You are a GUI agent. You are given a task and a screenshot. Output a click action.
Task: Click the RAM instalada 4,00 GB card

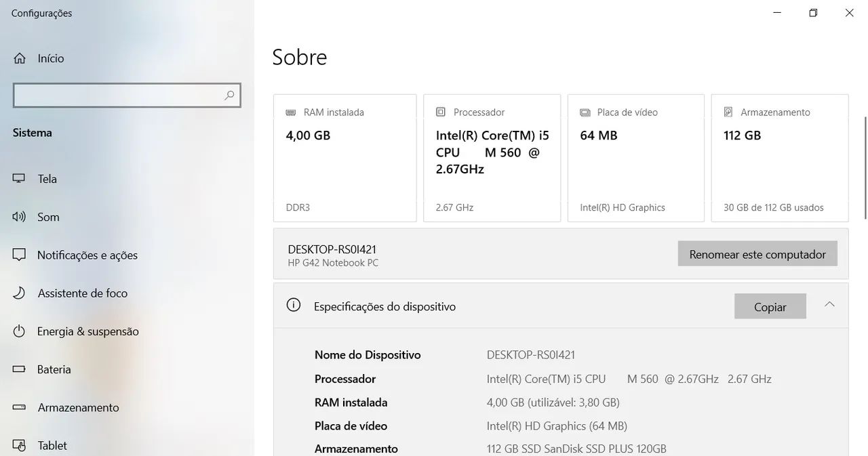[x=345, y=158]
